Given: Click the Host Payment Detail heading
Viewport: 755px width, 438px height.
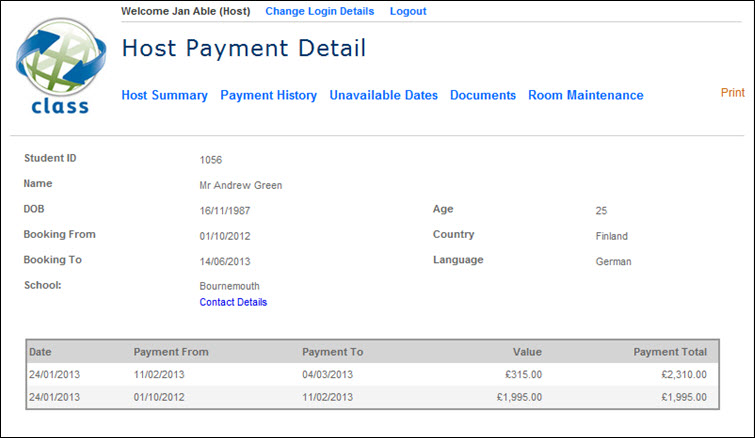Looking at the screenshot, I should coord(243,48).
